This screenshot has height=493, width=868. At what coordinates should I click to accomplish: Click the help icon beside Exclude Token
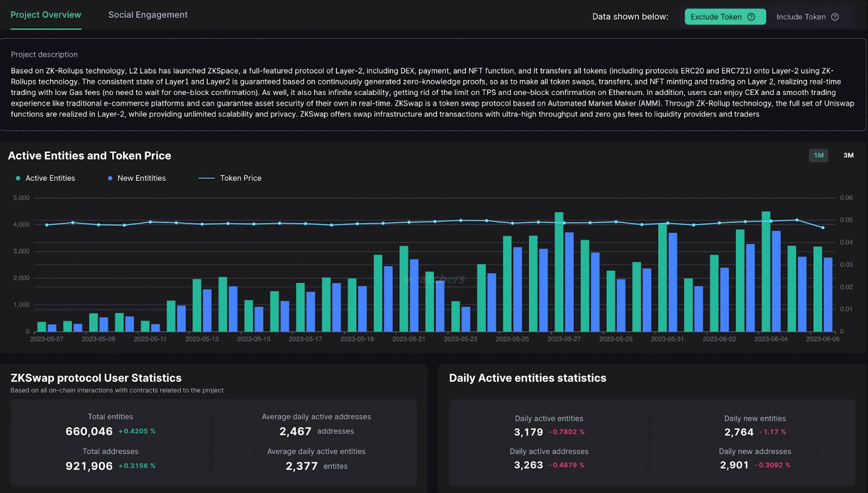click(x=751, y=17)
